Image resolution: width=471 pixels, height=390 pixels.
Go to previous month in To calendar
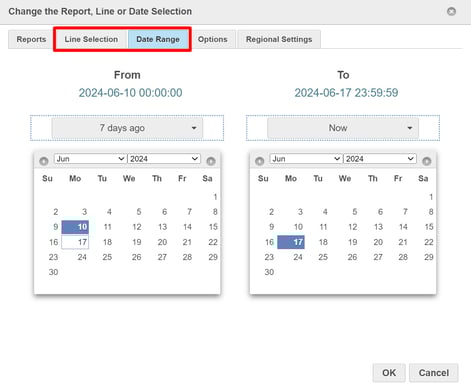pos(260,161)
